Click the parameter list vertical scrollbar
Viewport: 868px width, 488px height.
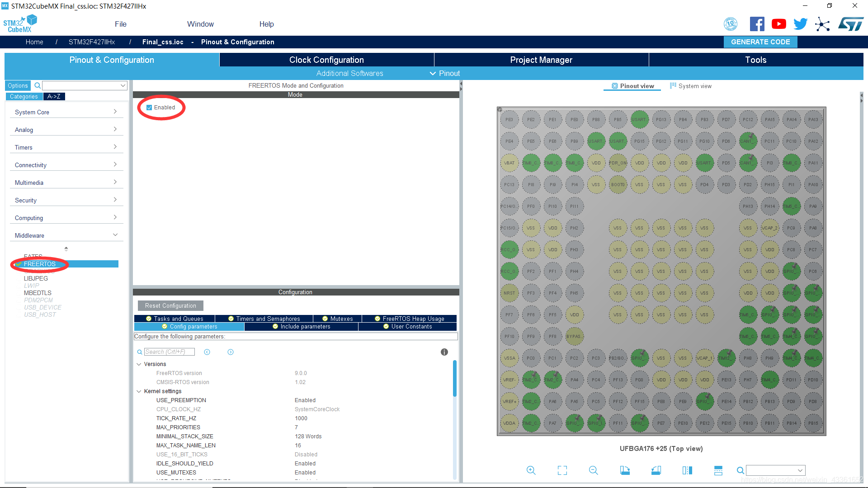(x=455, y=378)
